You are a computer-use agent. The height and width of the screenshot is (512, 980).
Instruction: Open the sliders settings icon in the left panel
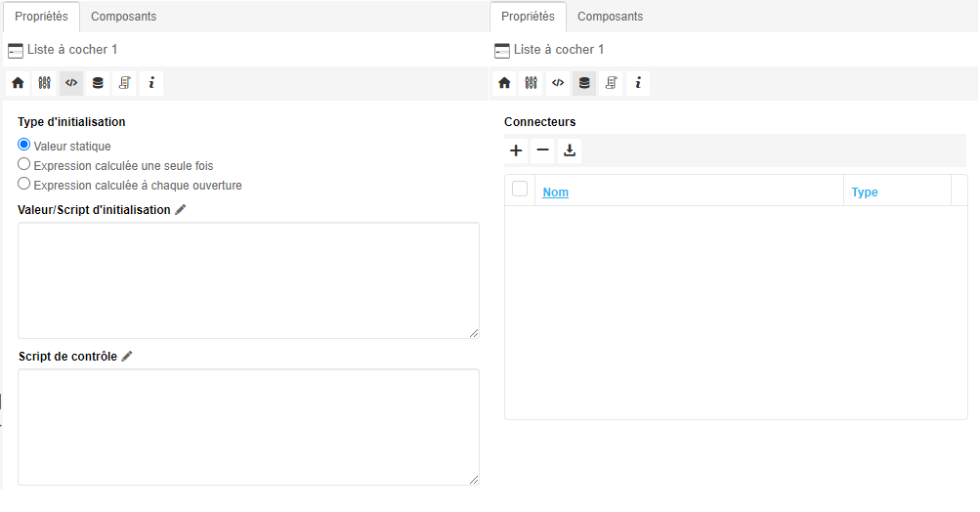tap(44, 83)
